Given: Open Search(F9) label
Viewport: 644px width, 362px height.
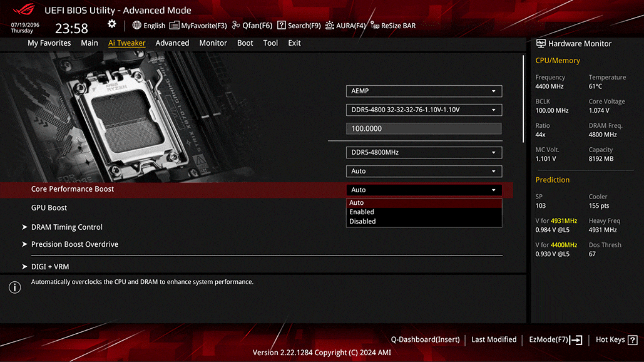Looking at the screenshot, I should (x=304, y=26).
